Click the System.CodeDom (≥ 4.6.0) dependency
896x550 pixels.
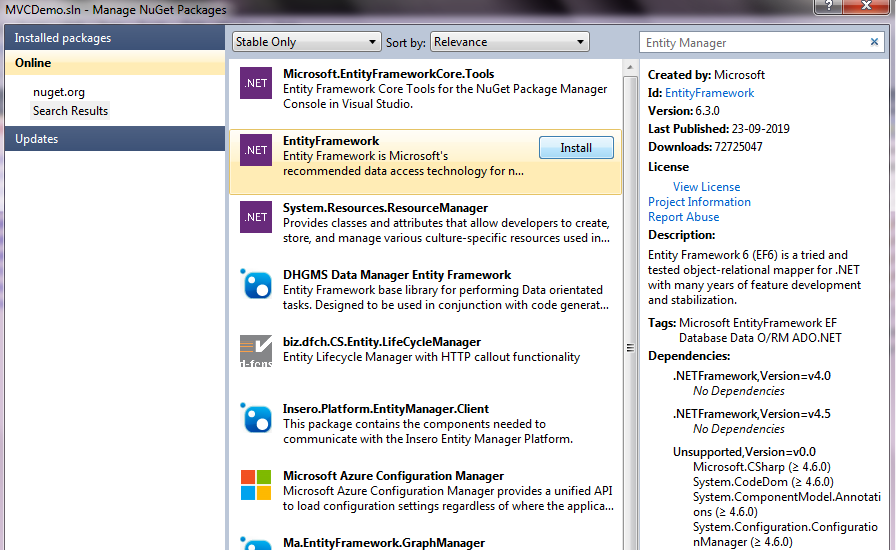[x=763, y=482]
